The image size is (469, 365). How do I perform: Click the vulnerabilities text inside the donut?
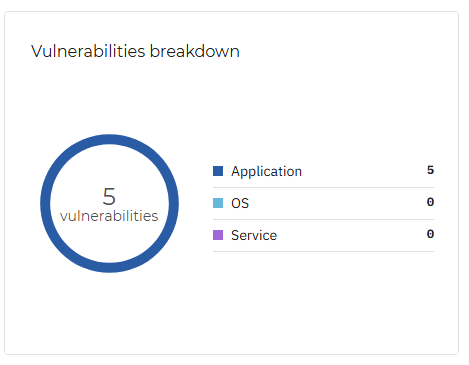click(x=109, y=216)
